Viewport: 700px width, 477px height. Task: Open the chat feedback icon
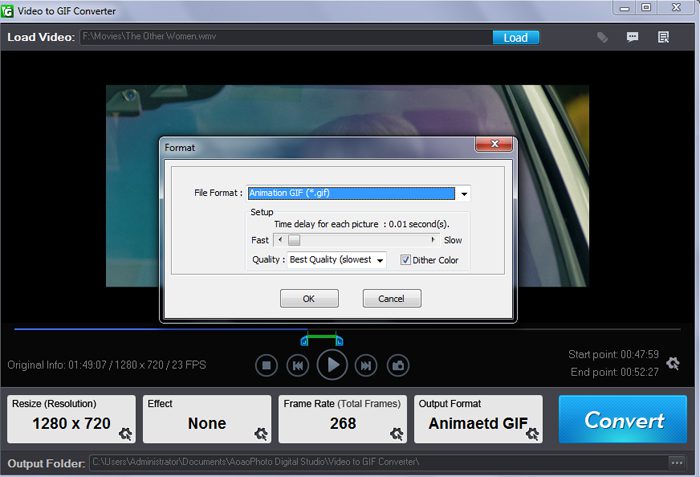point(632,37)
